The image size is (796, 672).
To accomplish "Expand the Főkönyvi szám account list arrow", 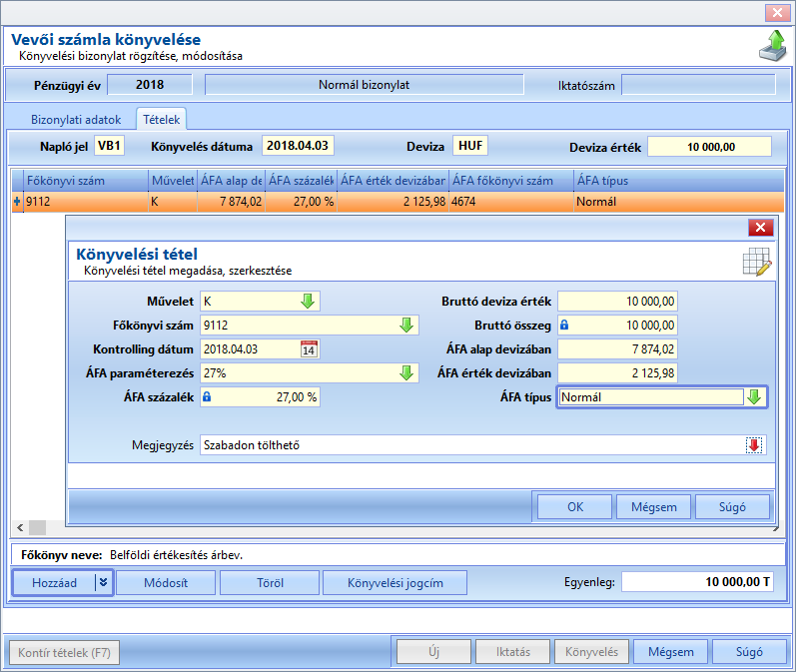I will click(406, 325).
